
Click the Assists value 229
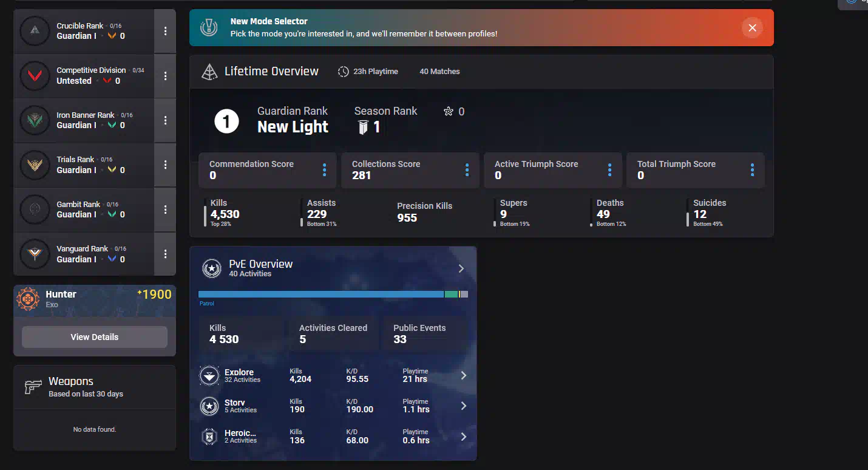[x=317, y=214]
